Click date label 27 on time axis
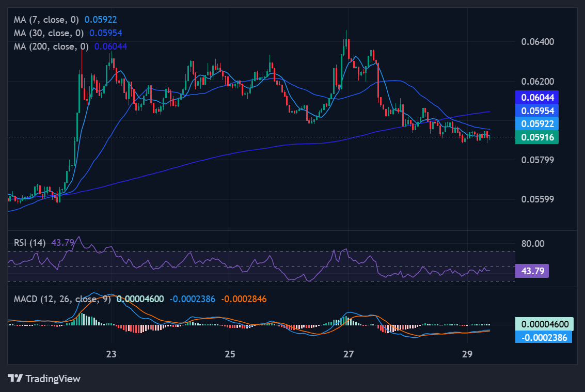Image resolution: width=585 pixels, height=392 pixels. pos(349,355)
